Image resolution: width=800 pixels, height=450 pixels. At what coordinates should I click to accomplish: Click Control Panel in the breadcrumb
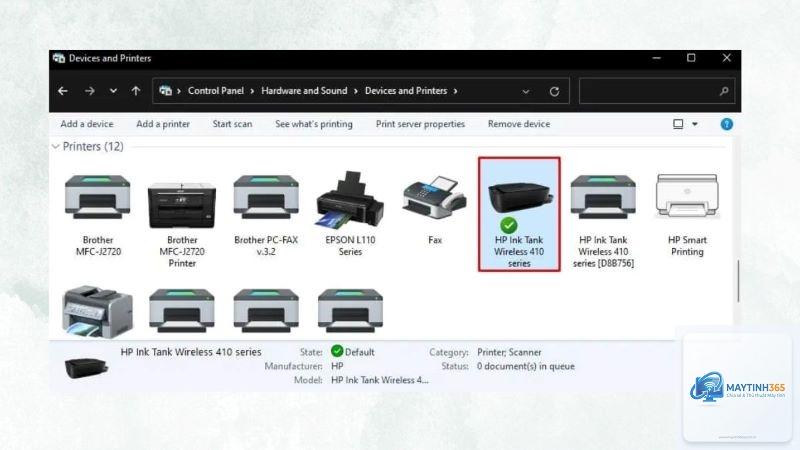pos(216,91)
